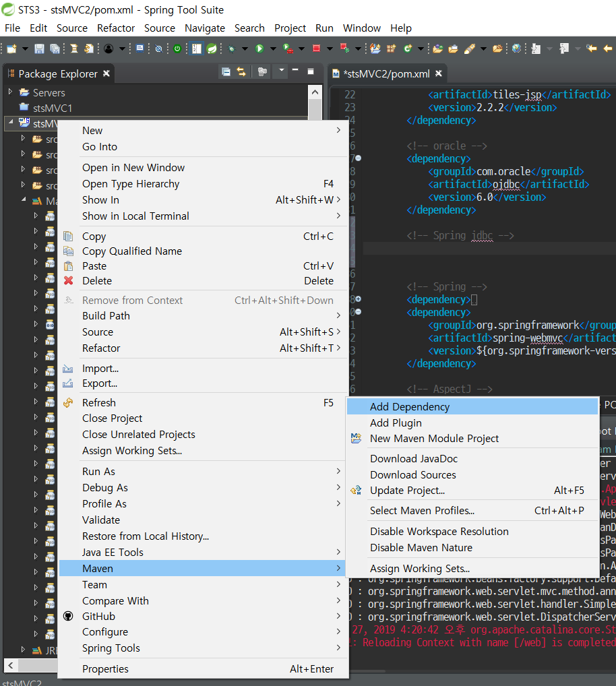This screenshot has height=686, width=616.
Task: Click the Package Explorer View Menu arrow
Action: point(281,70)
